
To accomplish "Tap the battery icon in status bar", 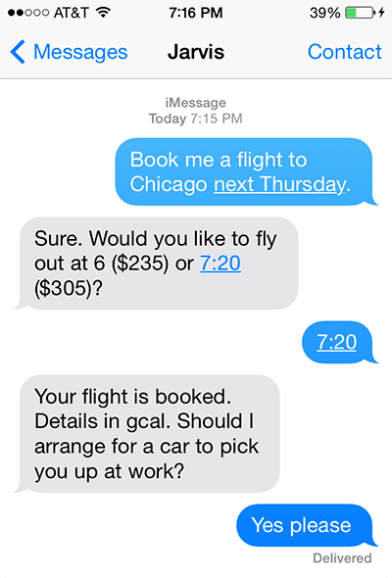I will pos(360,13).
